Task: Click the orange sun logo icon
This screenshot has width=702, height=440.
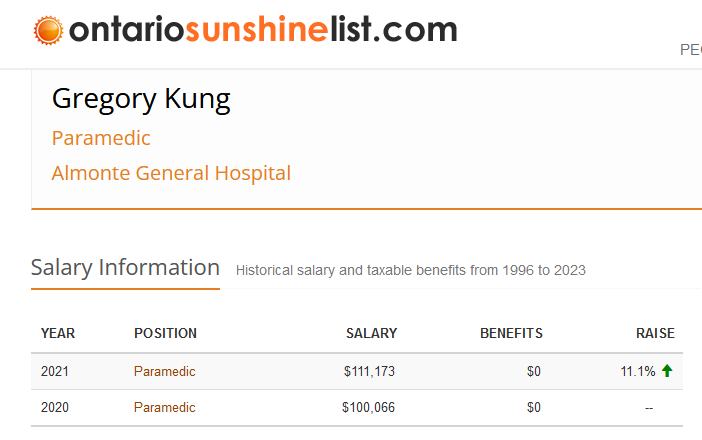Action: click(x=47, y=32)
